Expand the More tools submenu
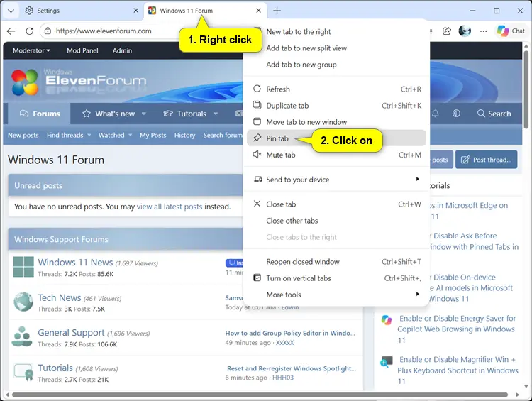 [x=336, y=295]
